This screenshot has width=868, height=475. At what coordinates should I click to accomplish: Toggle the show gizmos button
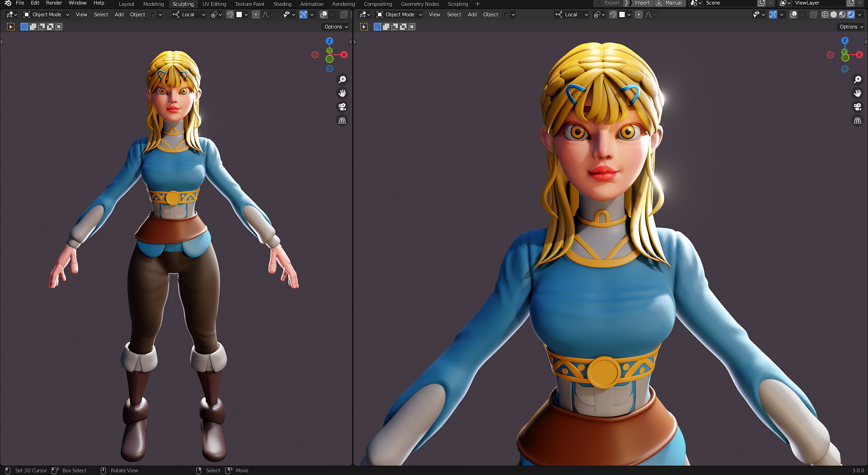pos(303,14)
